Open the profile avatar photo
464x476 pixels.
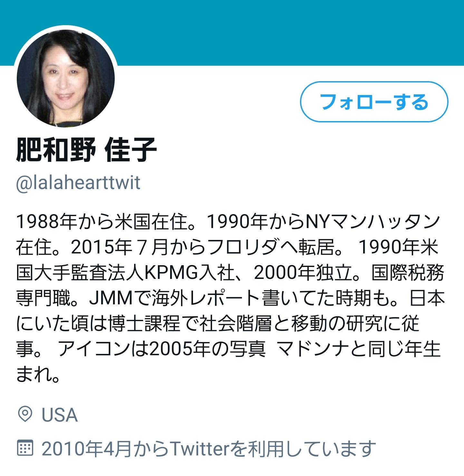(x=66, y=78)
